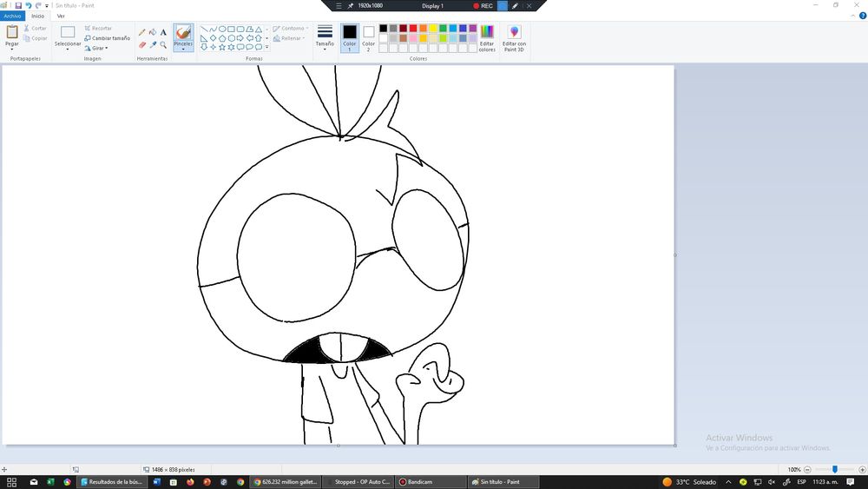Open the notification center icon
The height and width of the screenshot is (489, 868).
tap(851, 482)
